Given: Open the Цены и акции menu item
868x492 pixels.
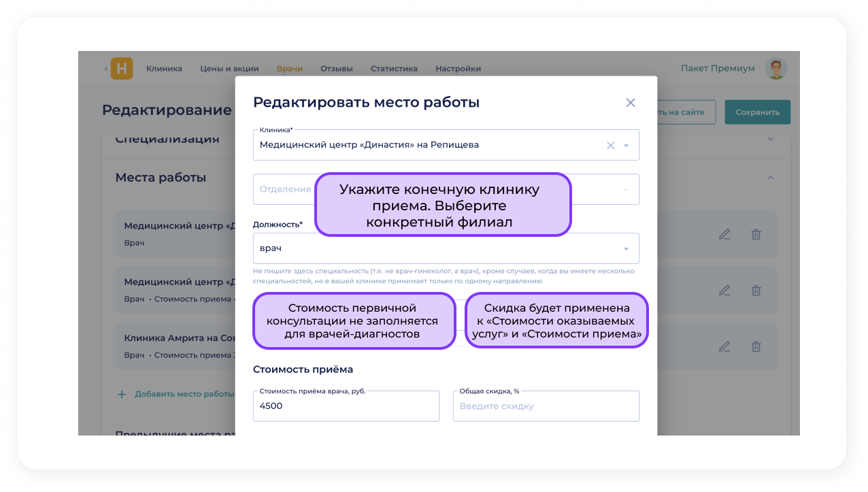Looking at the screenshot, I should (229, 69).
